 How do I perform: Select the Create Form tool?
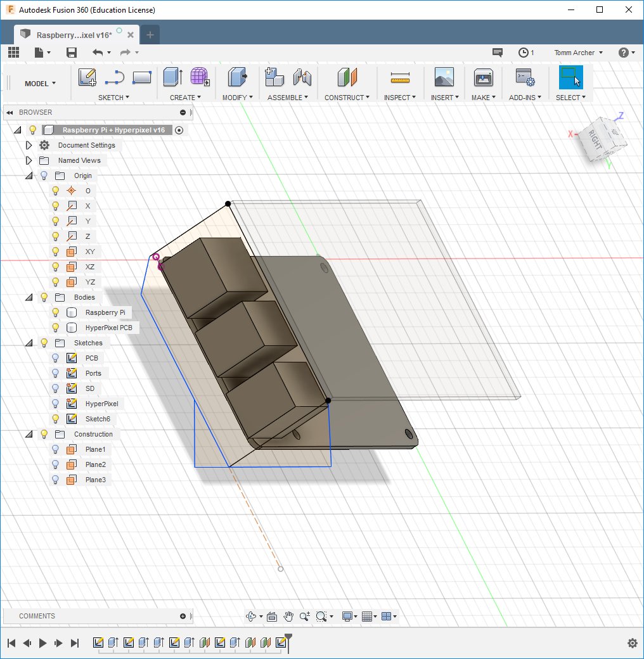pyautogui.click(x=200, y=77)
